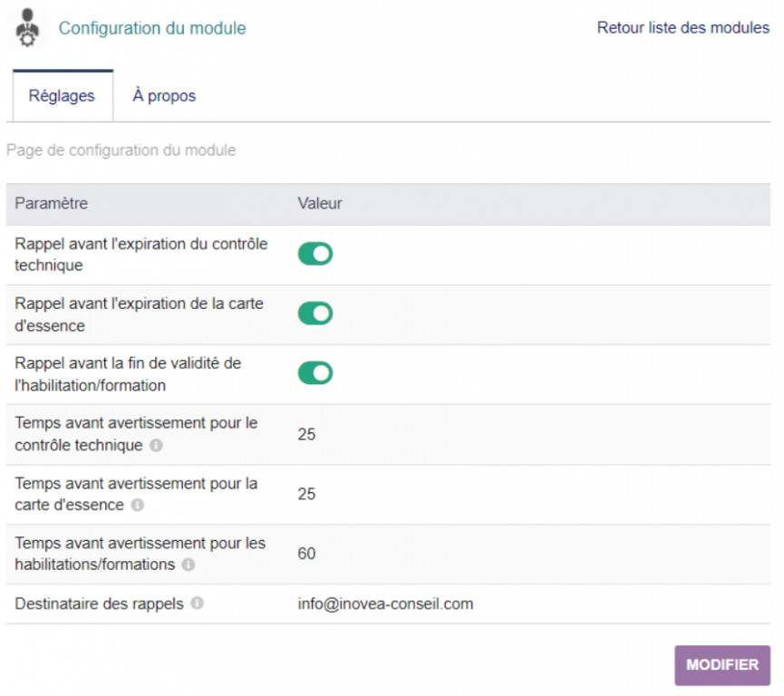Click info icon beside carte d'essence warning time

tap(137, 506)
